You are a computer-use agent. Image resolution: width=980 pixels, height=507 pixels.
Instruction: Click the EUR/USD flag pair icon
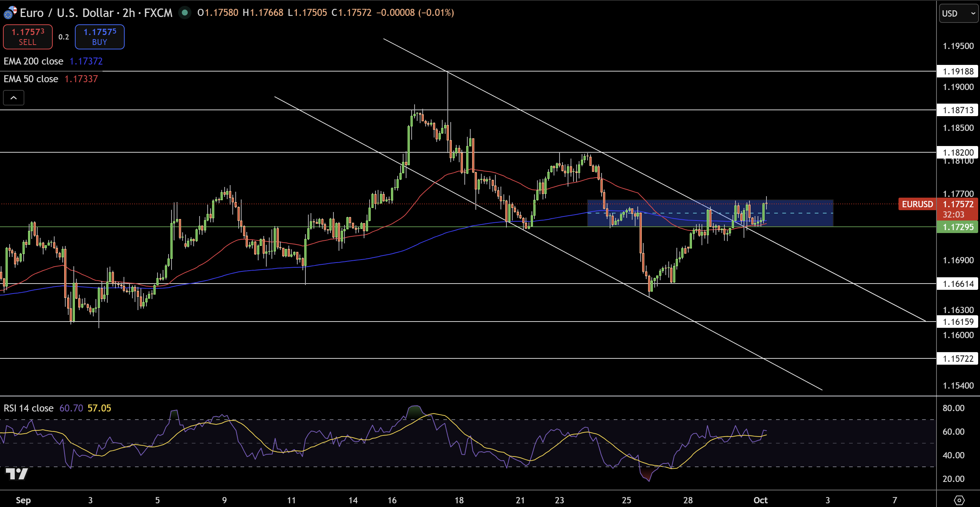pyautogui.click(x=10, y=13)
